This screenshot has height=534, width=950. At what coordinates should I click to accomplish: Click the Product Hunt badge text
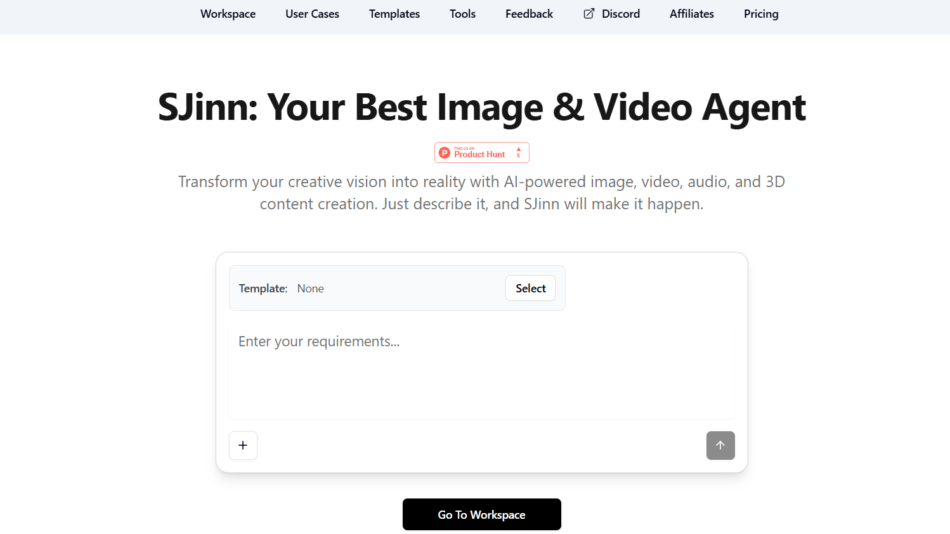(480, 154)
